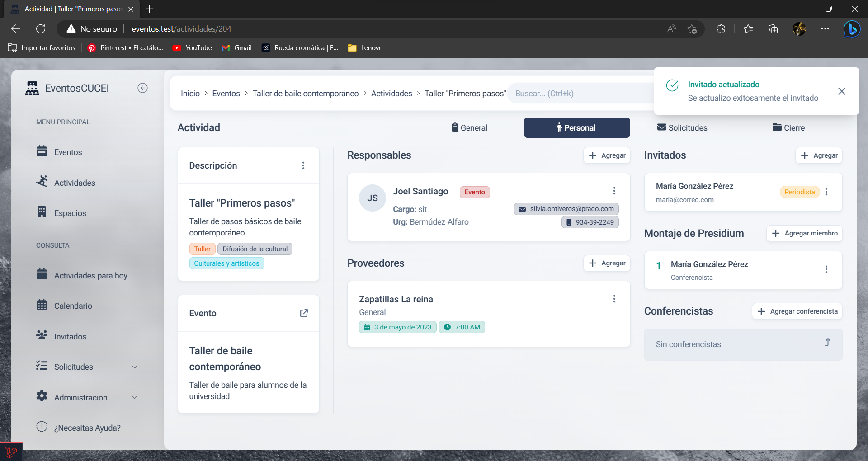
Task: Open options for invitado María González Pérez
Action: 826,192
